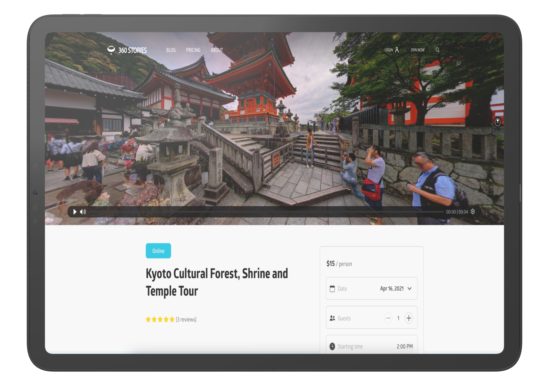The image size is (549, 392).
Task: Open video player settings gear
Action: pyautogui.click(x=473, y=212)
